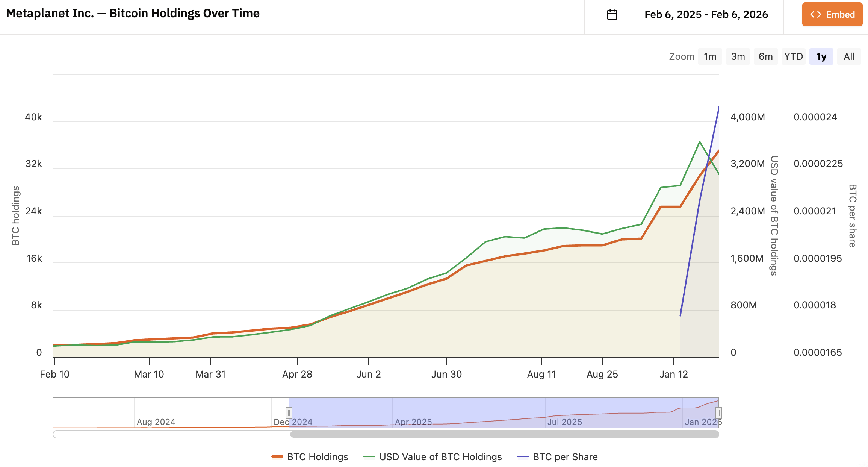The image size is (868, 467).
Task: Select the 6m zoom preset
Action: [x=765, y=56]
